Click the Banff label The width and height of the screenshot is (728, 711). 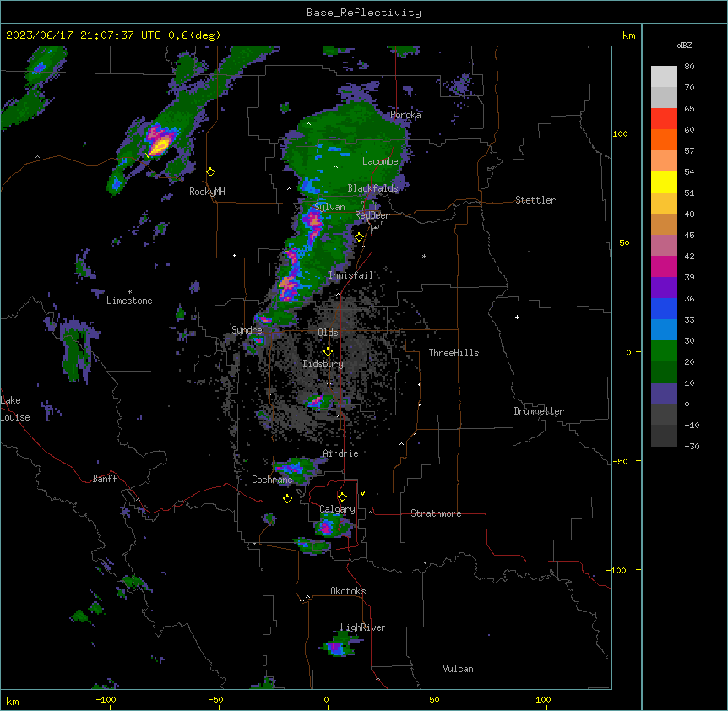(105, 479)
